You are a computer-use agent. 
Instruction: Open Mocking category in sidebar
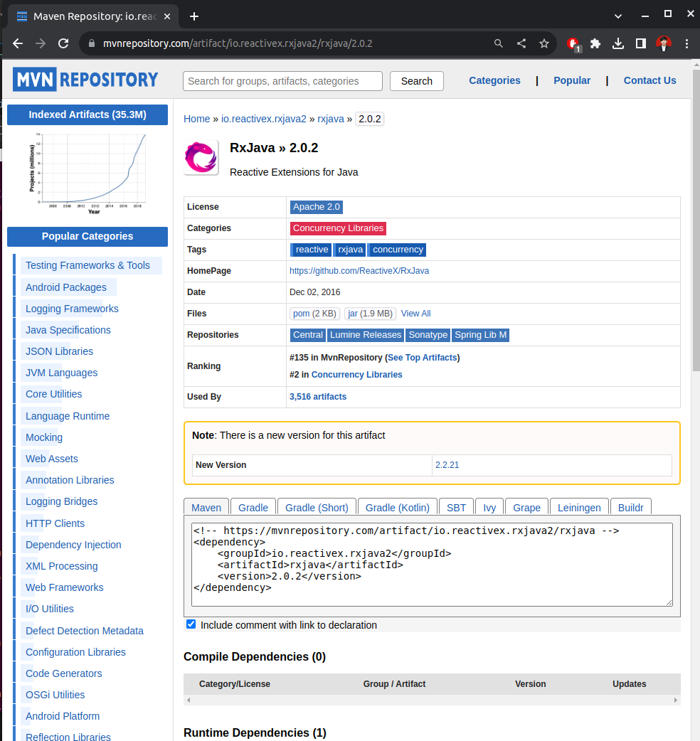pyautogui.click(x=44, y=437)
